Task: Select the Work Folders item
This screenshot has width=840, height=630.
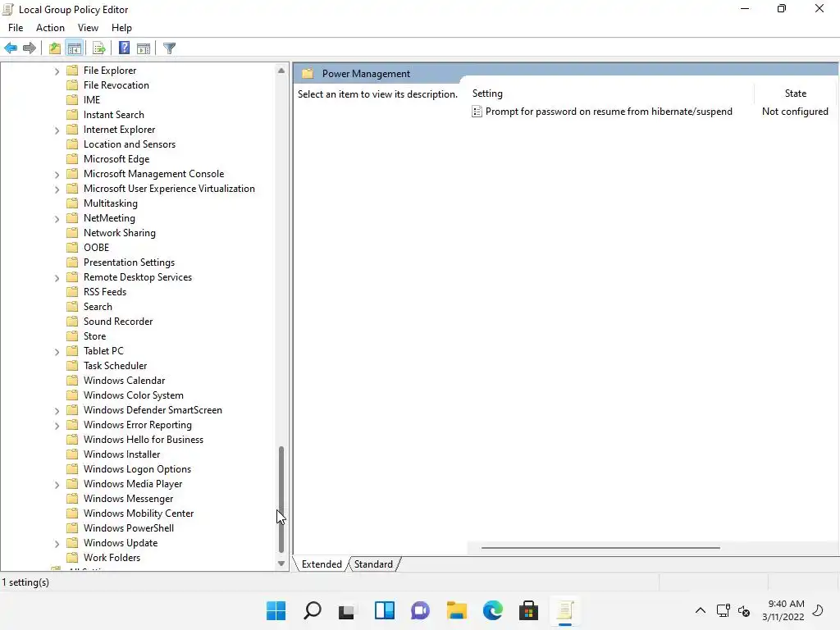Action: [x=112, y=558]
